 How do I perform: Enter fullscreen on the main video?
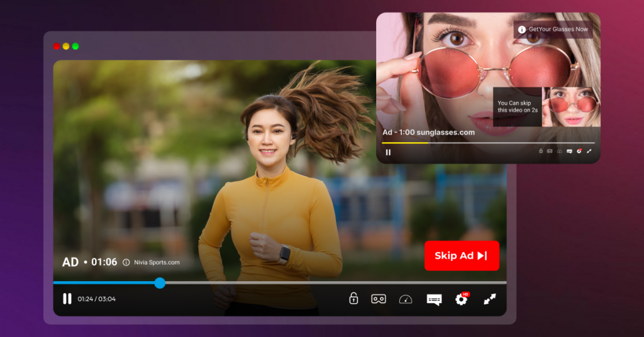click(x=490, y=299)
